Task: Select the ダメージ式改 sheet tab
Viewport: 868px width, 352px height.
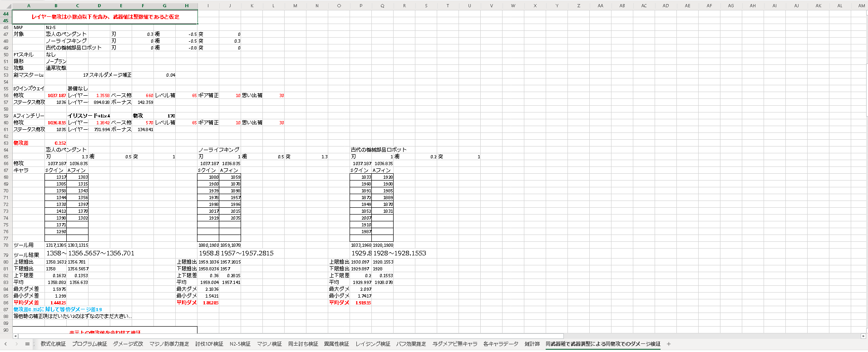Action: pos(128,344)
